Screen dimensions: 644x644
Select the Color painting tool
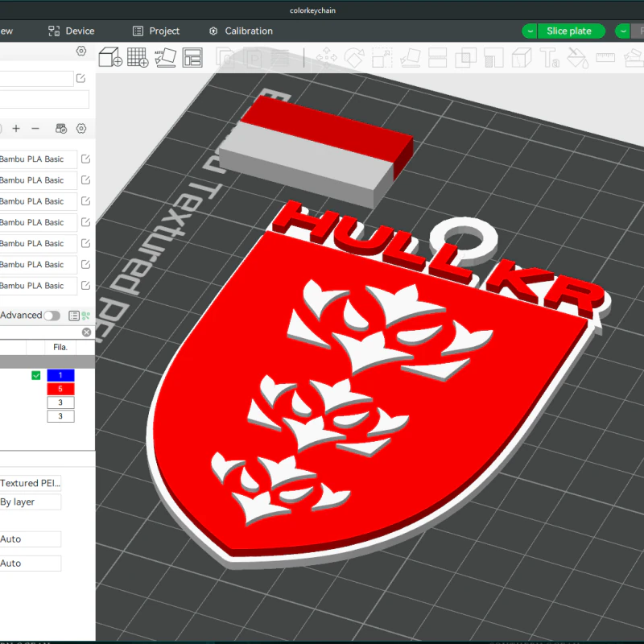pos(578,58)
